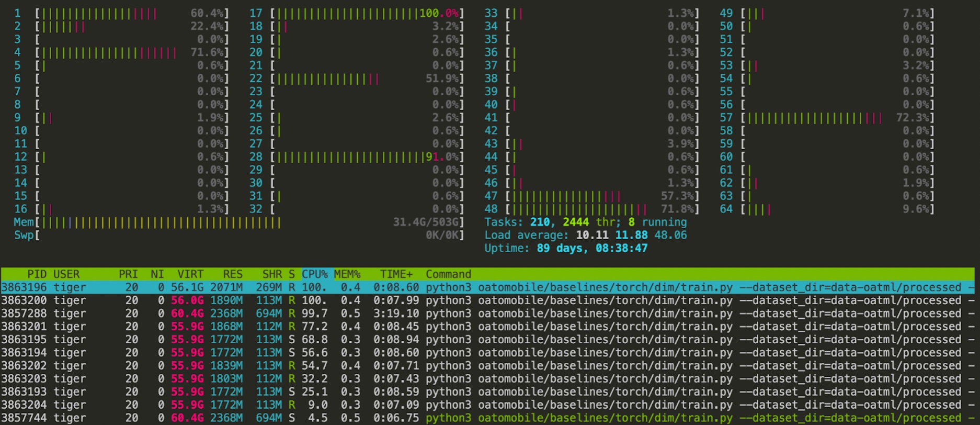Sort processes by the USER column header

point(66,274)
